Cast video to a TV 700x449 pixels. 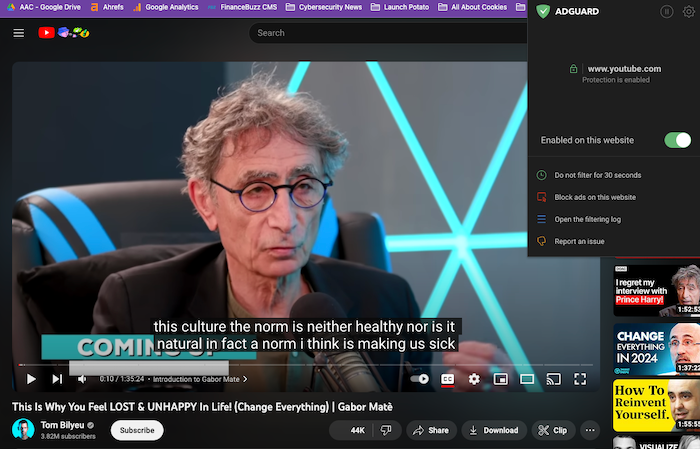tap(553, 379)
